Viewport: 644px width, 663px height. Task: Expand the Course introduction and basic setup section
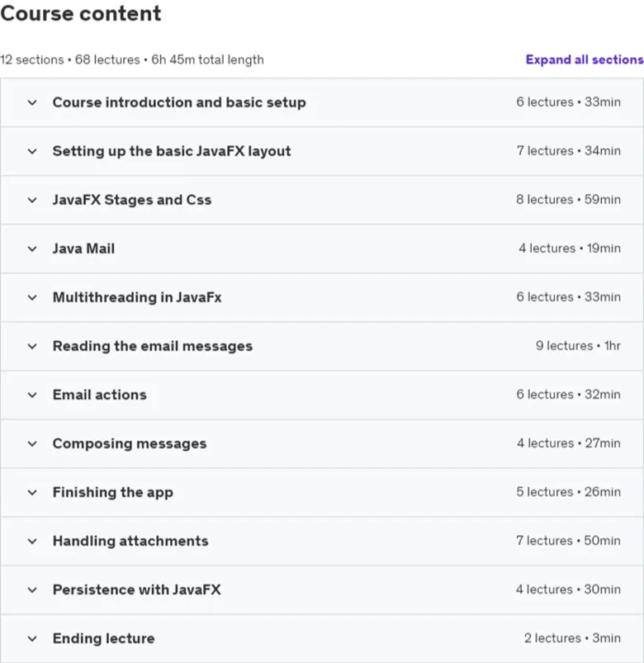tap(322, 102)
